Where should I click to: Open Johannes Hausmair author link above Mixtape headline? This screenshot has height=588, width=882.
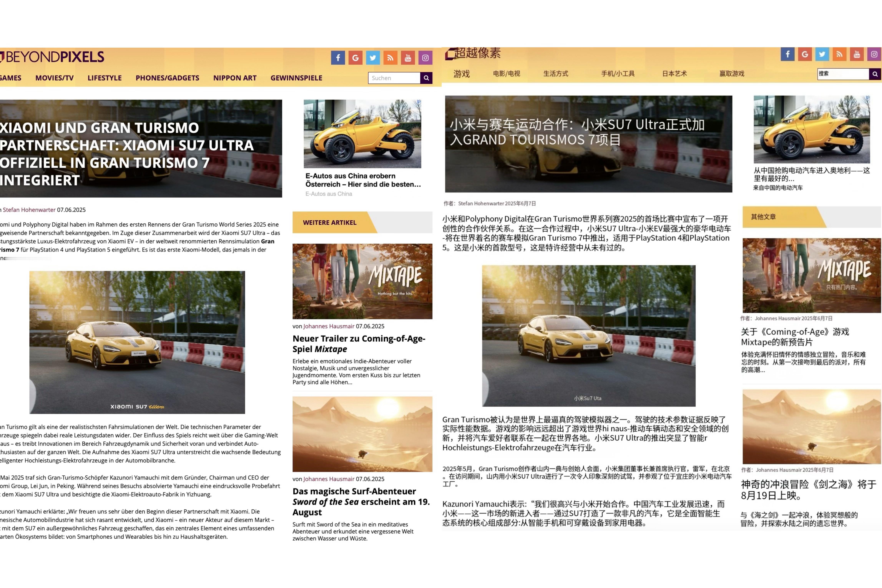[x=329, y=326]
